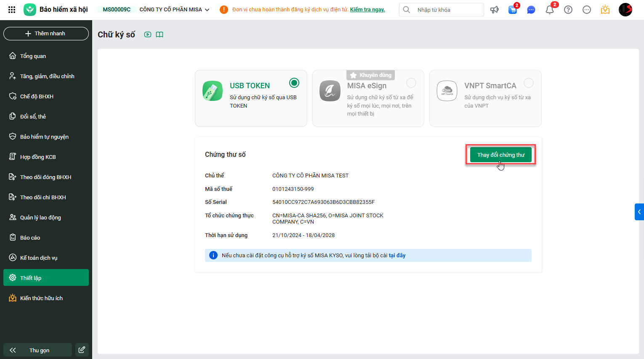Expand the blue side panel arrow
The image size is (644, 359).
tap(639, 212)
